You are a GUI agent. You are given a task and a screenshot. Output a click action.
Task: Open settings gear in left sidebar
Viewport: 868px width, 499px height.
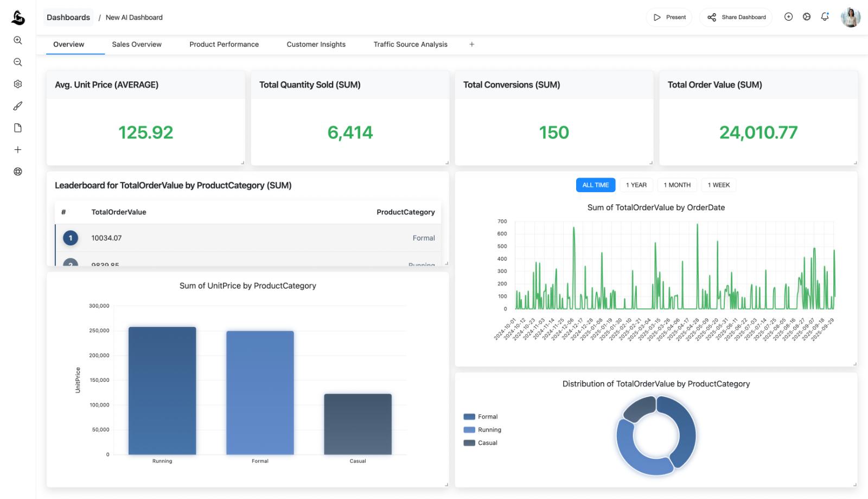point(18,84)
